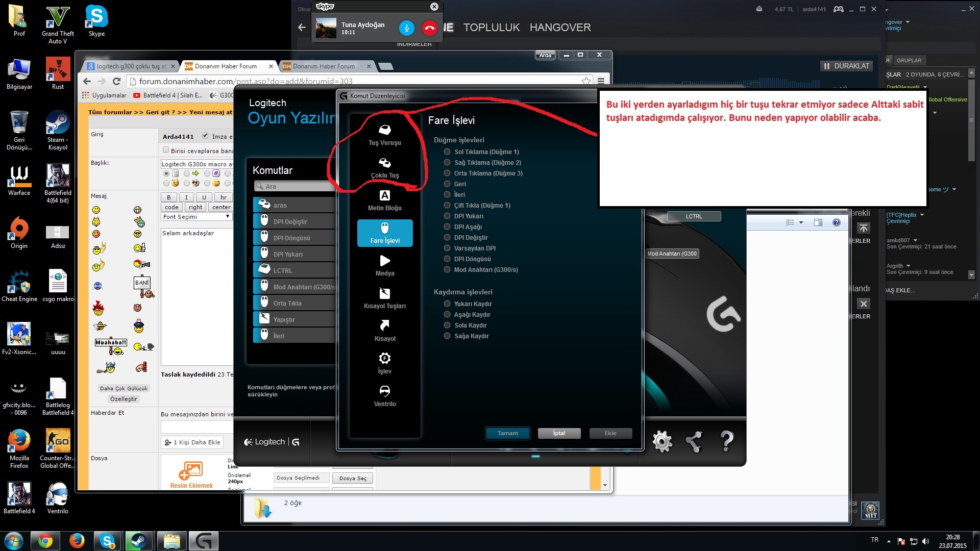Image resolution: width=980 pixels, height=551 pixels.
Task: Select the Fare İşlevi command type
Action: click(385, 233)
